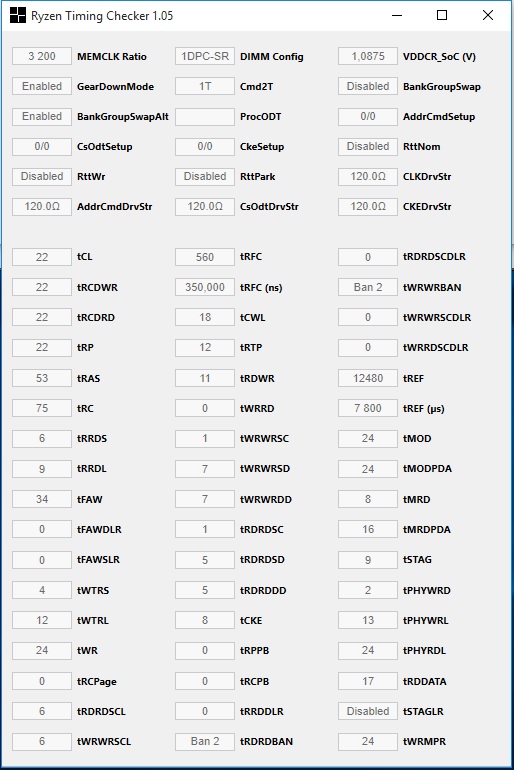Click the tRC value field
514x770 pixels.
point(42,408)
